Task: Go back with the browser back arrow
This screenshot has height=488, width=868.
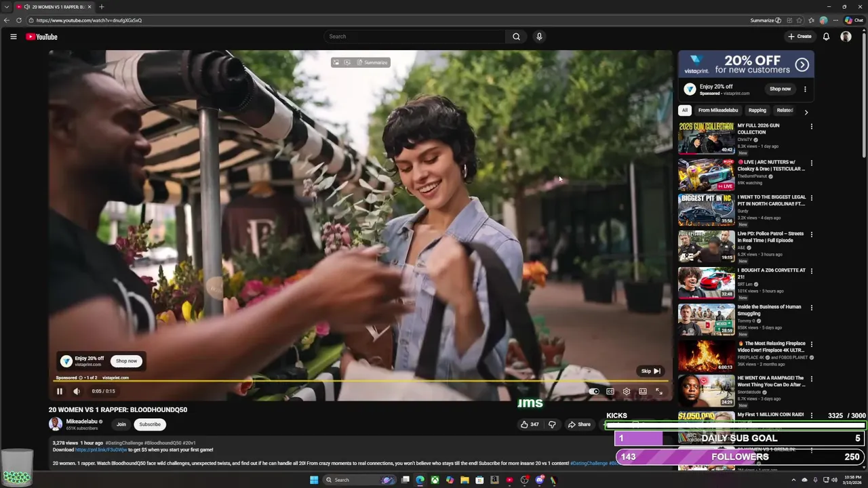Action: click(6, 20)
